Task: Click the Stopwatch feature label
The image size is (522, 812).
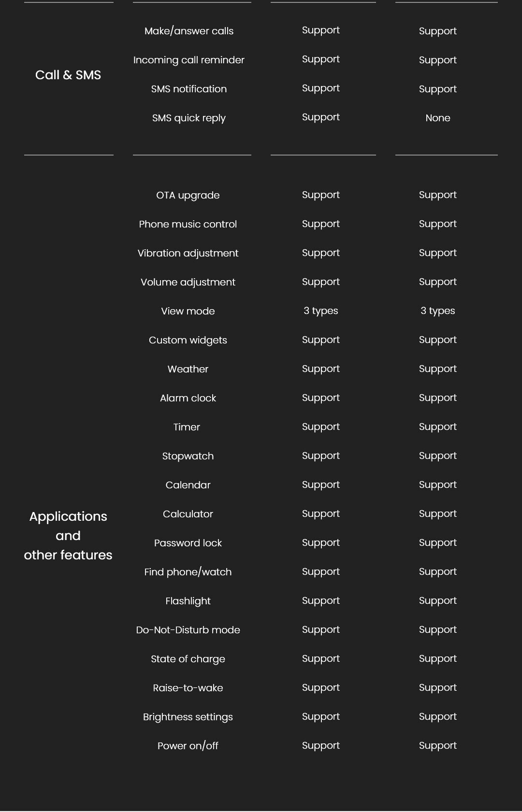Action: pos(188,456)
